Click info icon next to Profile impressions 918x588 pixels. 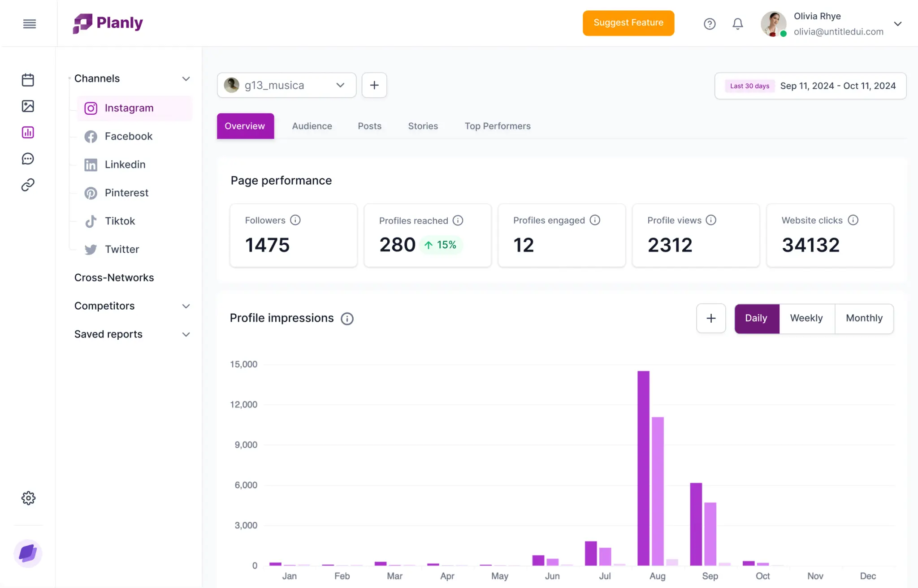[x=347, y=319]
